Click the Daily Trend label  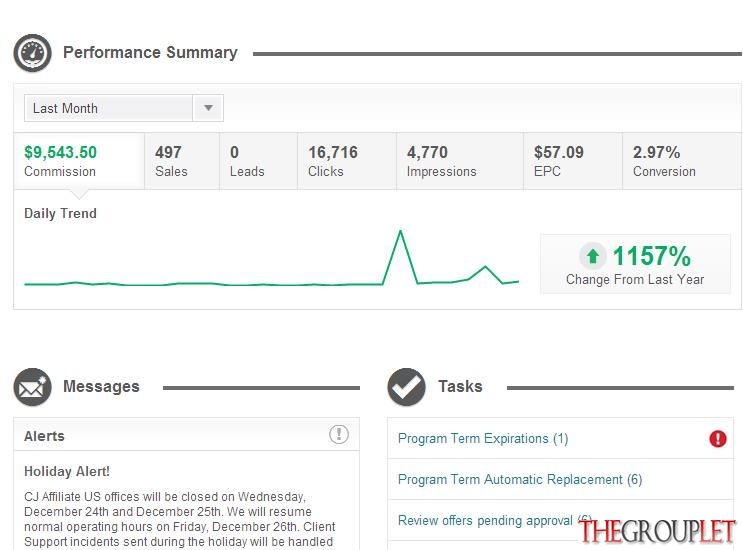coord(60,214)
